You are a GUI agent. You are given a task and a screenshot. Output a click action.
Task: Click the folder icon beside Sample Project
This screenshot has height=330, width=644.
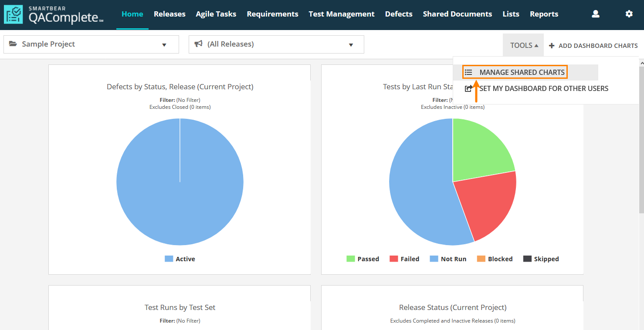point(13,44)
